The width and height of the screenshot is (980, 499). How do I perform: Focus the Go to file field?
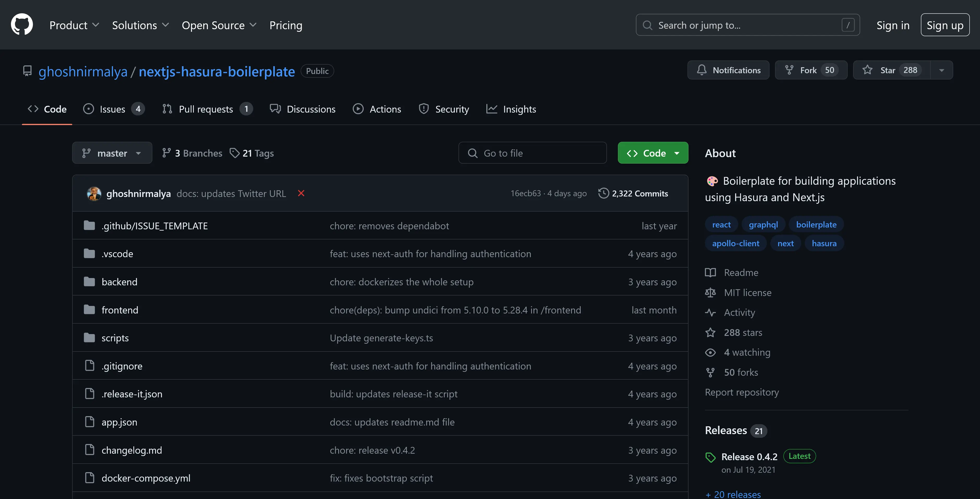pyautogui.click(x=532, y=153)
